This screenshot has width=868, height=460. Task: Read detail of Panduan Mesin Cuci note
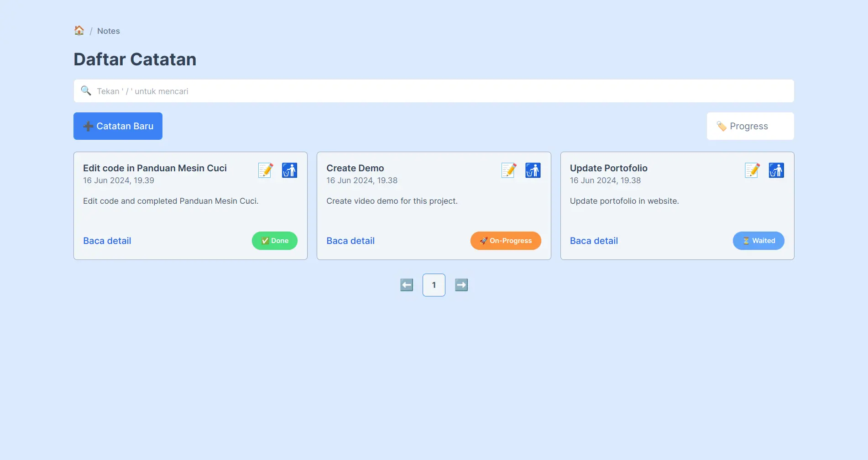click(x=107, y=241)
